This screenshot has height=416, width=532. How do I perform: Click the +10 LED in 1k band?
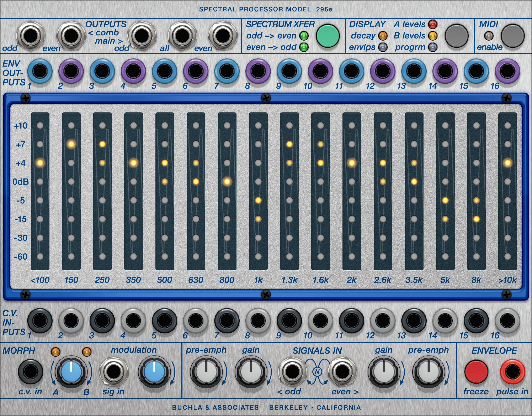tap(258, 126)
